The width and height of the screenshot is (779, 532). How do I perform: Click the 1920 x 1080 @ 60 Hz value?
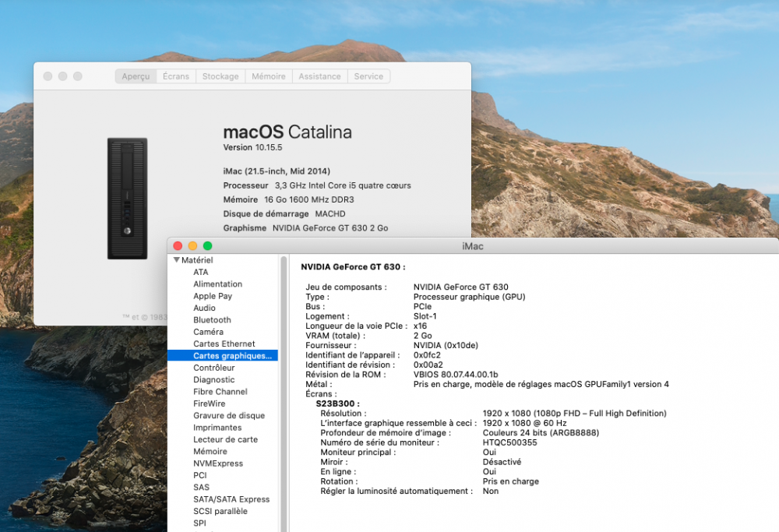[524, 423]
